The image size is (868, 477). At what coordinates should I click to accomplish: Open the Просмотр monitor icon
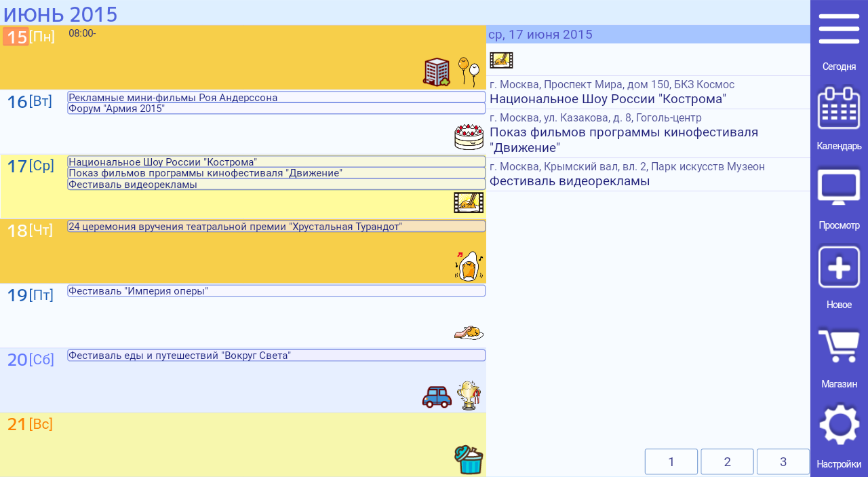click(839, 187)
